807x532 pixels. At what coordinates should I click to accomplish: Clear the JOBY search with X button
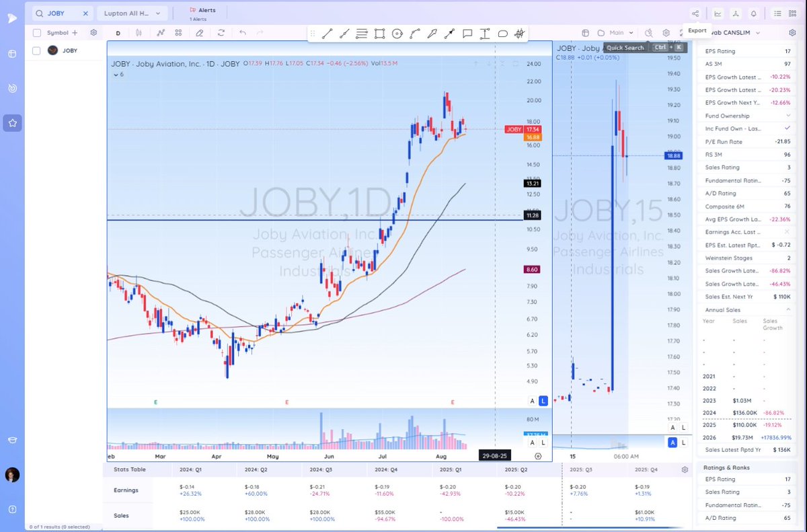click(85, 13)
